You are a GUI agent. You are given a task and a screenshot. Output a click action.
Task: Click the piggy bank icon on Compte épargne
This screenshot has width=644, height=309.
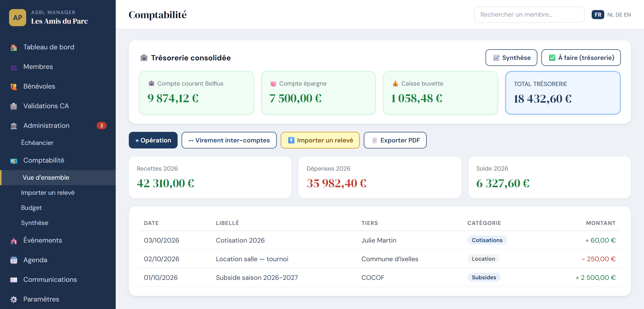click(x=273, y=84)
